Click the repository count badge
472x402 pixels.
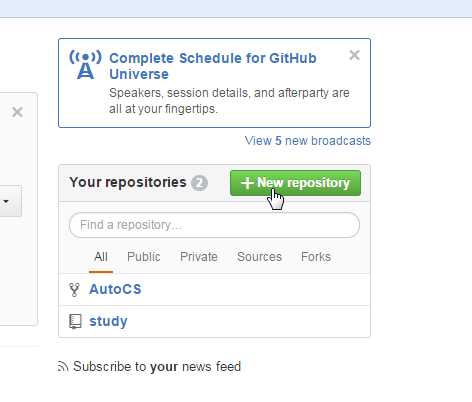(199, 183)
